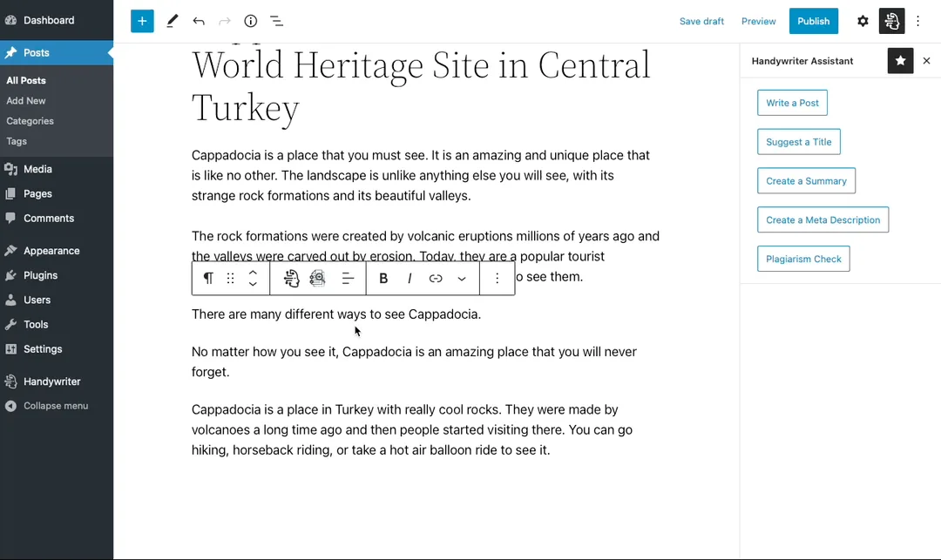Close the Handywriter Assistant panel
The image size is (941, 560).
[x=926, y=61]
